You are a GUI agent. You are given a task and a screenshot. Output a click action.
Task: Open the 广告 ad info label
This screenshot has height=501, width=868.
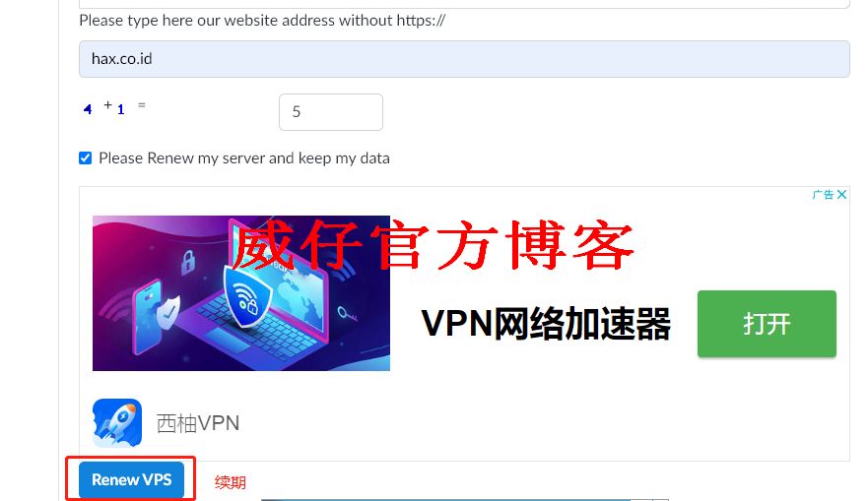click(823, 195)
